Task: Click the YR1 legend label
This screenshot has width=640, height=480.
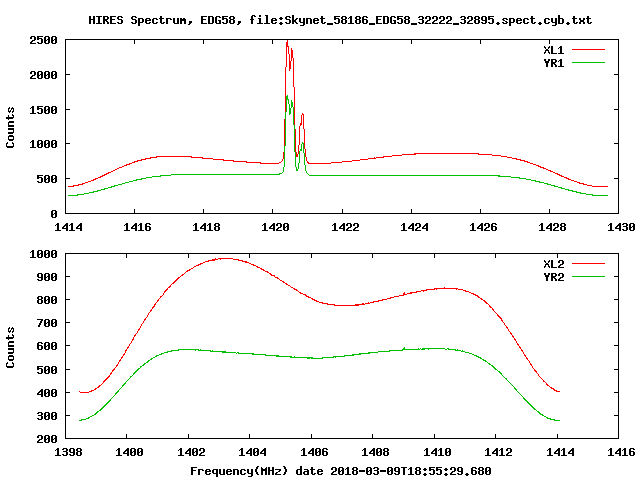Action: [553, 63]
